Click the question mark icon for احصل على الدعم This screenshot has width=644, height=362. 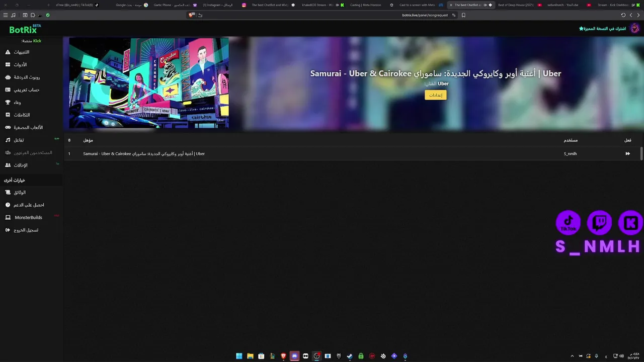(x=8, y=205)
